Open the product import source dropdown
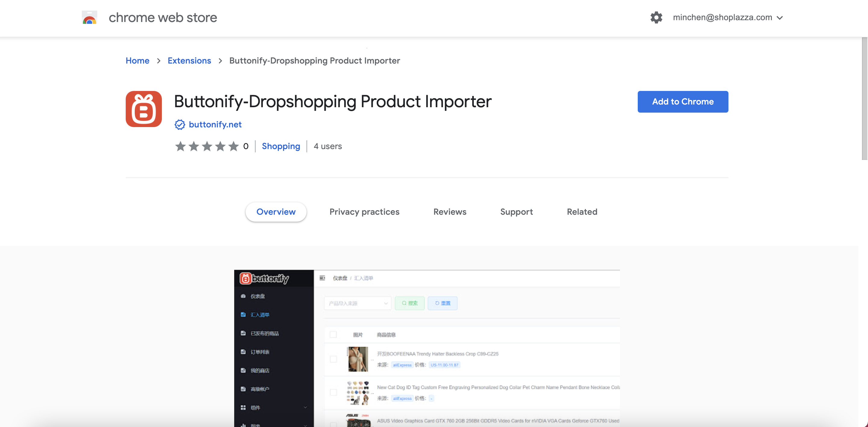Image resolution: width=868 pixels, height=427 pixels. pyautogui.click(x=357, y=303)
